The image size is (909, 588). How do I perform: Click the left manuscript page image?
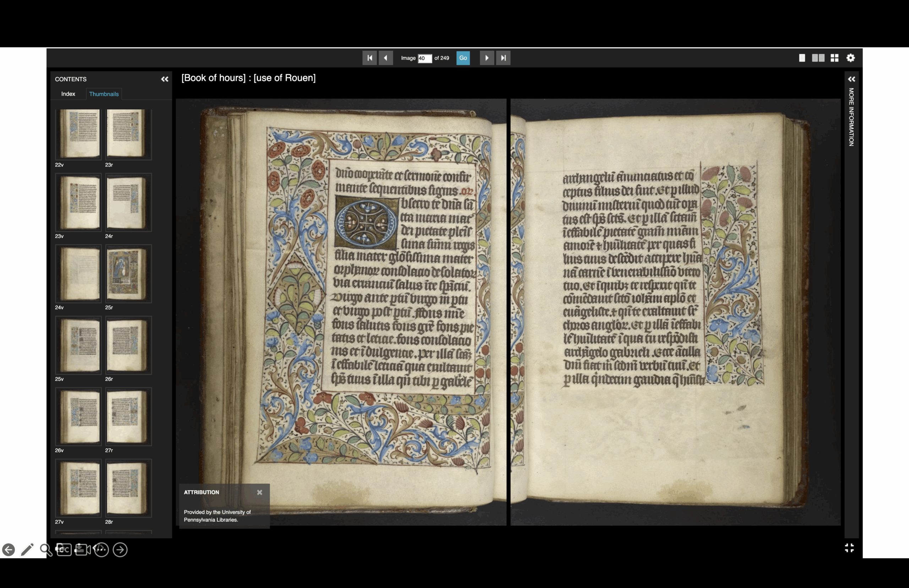point(341,312)
